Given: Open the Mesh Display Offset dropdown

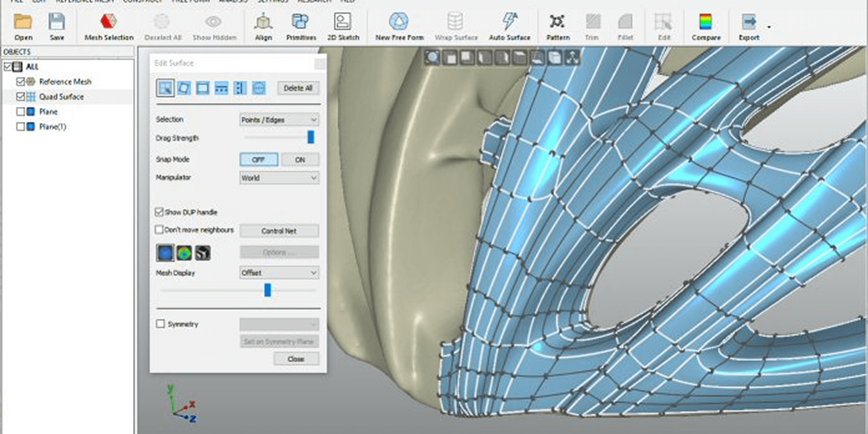Looking at the screenshot, I should 279,273.
